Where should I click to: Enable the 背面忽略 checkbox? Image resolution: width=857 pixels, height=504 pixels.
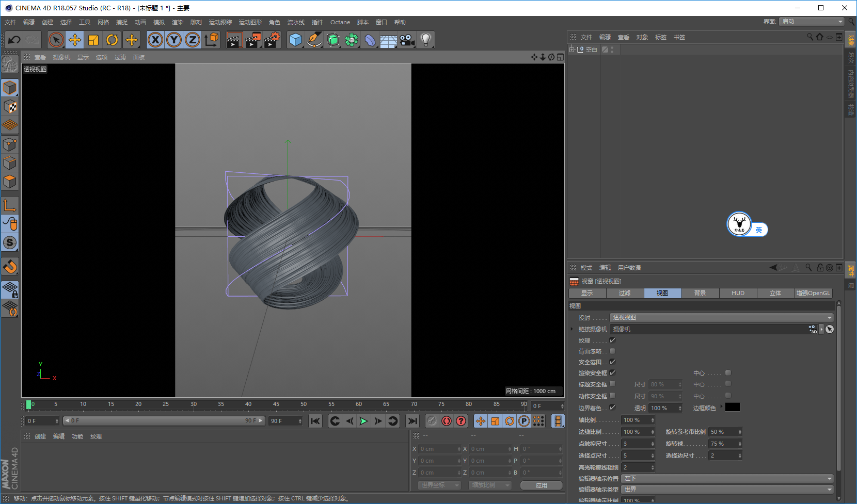click(612, 351)
